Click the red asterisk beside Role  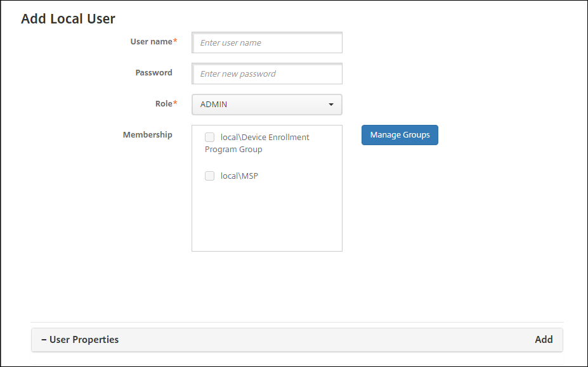pyautogui.click(x=176, y=103)
